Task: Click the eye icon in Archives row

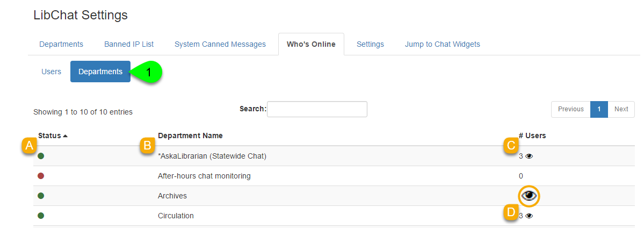Action: coord(529,196)
